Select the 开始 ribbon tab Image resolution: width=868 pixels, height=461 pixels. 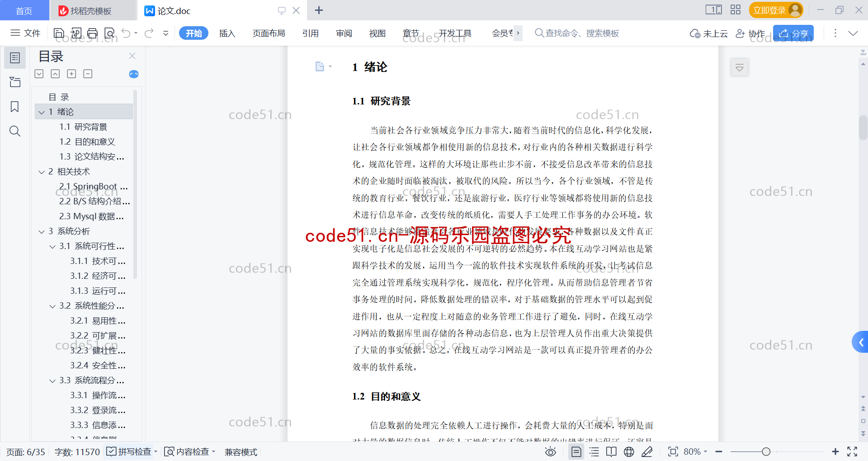pyautogui.click(x=193, y=33)
